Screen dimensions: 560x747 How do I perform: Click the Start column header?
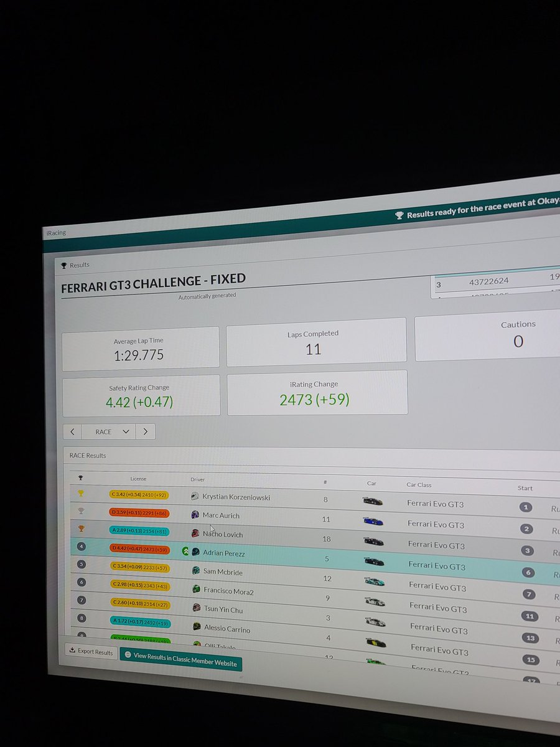point(525,488)
